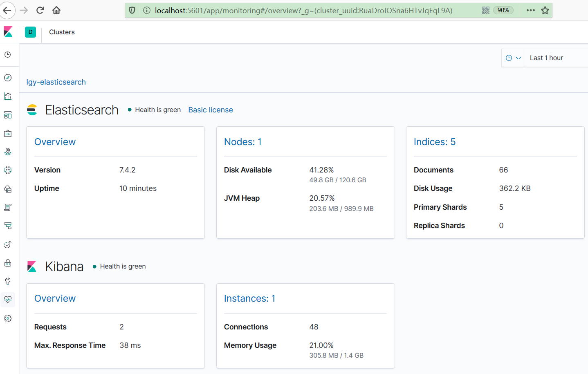This screenshot has width=588, height=374.
Task: Select Stack Monitoring heartbeat icon in sidebar
Action: click(x=8, y=300)
